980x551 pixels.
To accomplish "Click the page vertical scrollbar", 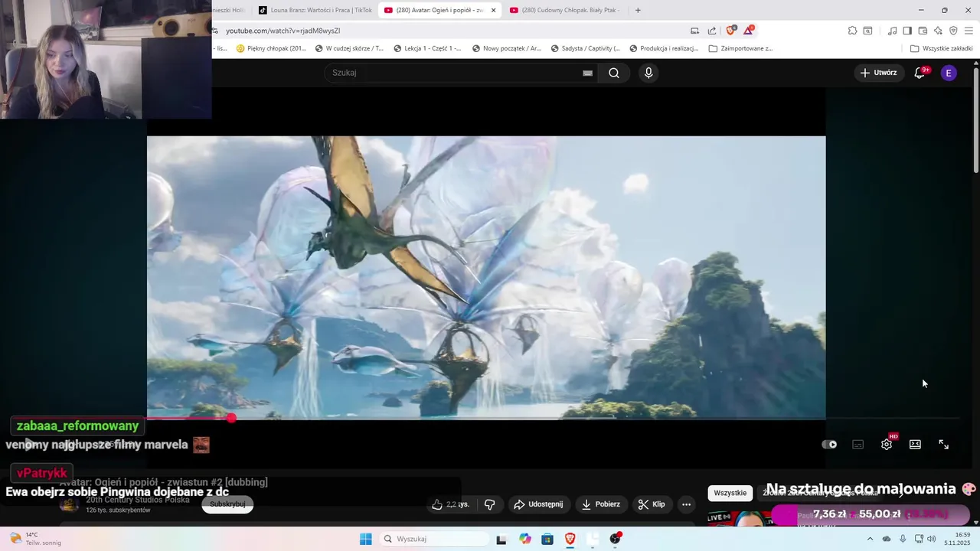I will click(975, 119).
